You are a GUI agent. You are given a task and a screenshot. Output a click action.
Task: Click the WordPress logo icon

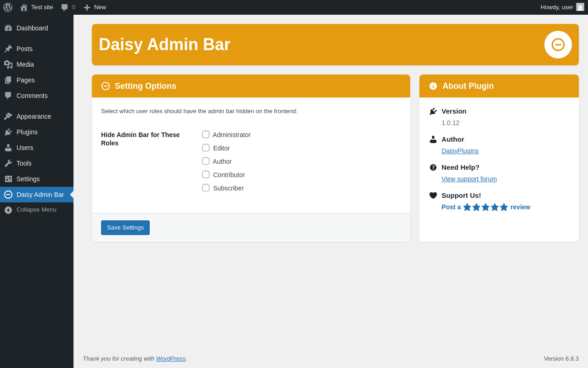(x=8, y=7)
